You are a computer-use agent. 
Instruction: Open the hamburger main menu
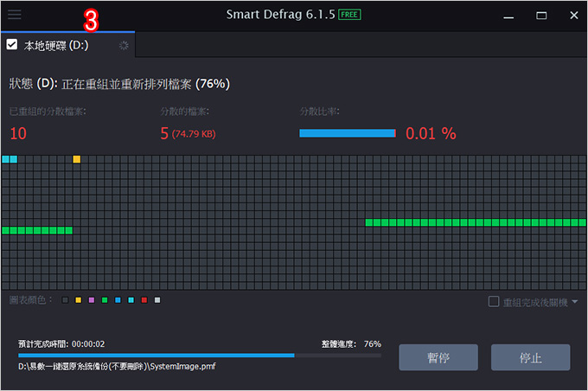pos(14,15)
